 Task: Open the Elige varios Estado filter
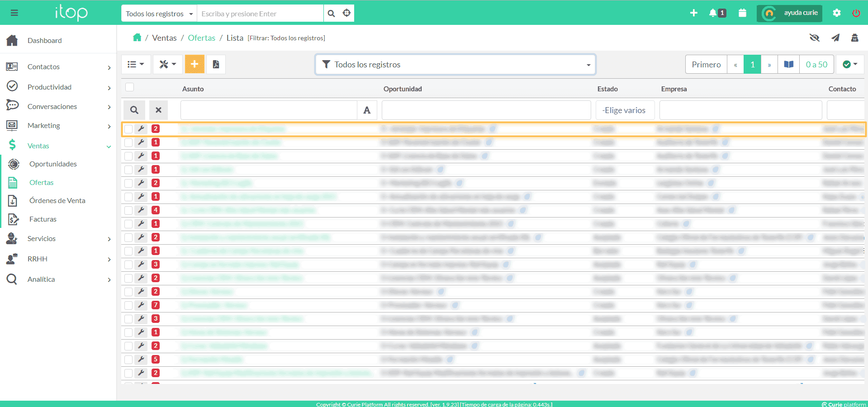(x=624, y=110)
